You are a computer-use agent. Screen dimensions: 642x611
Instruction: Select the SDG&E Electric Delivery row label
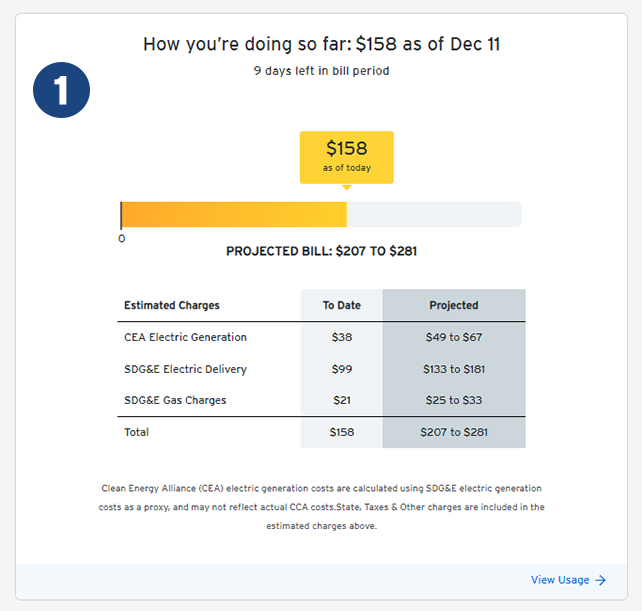(185, 369)
